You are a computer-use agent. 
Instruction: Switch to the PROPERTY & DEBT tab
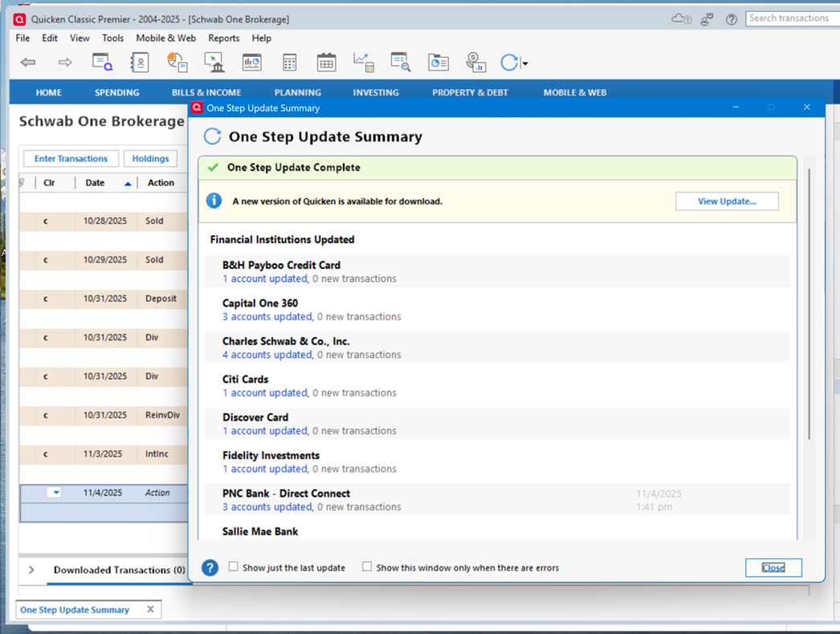pyautogui.click(x=470, y=92)
